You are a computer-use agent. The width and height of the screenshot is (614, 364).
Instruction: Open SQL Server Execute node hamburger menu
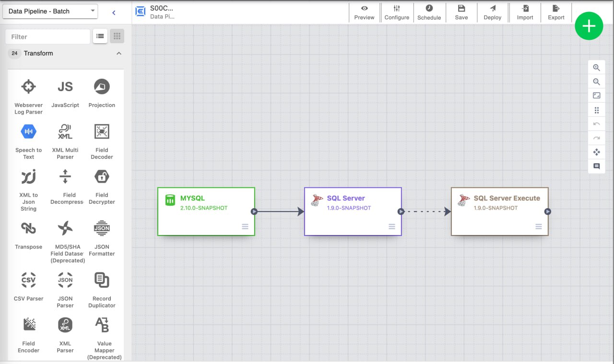[539, 226]
